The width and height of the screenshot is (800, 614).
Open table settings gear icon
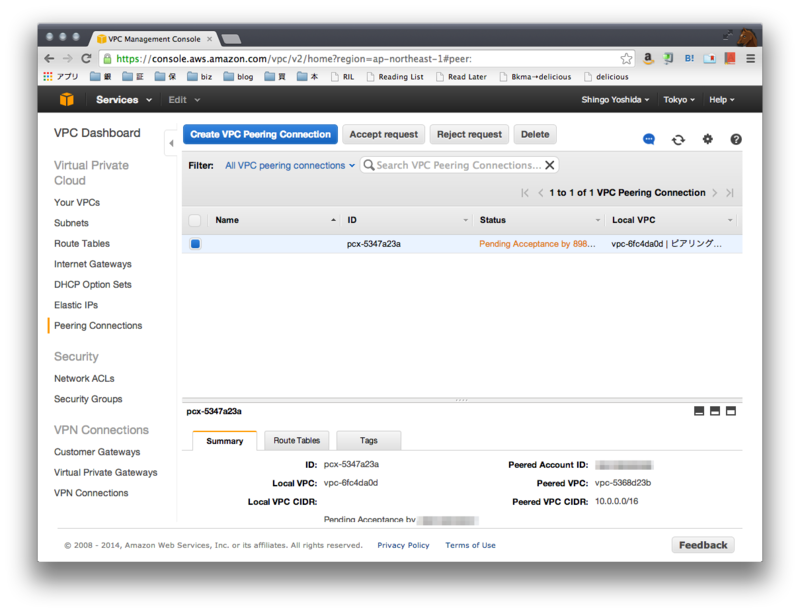click(707, 139)
